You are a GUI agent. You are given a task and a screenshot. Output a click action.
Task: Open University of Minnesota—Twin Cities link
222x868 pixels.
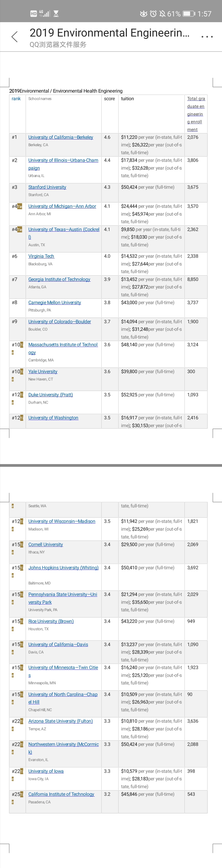[63, 671]
